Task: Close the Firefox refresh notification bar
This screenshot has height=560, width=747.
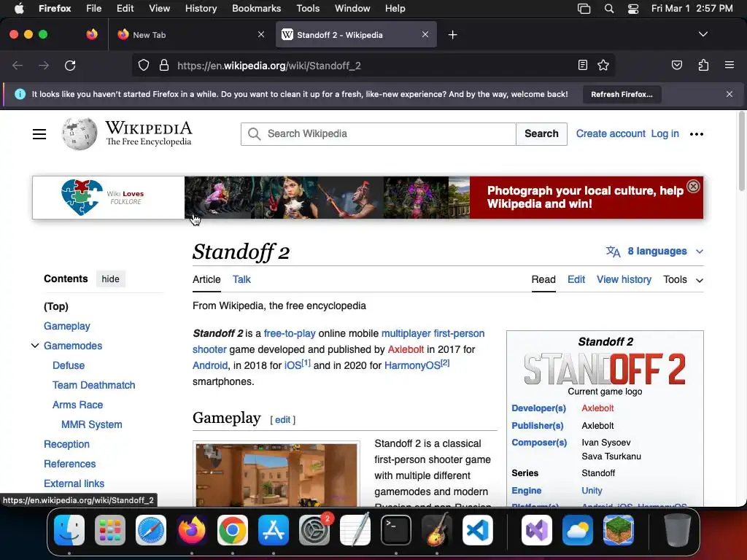Action: 729,94
